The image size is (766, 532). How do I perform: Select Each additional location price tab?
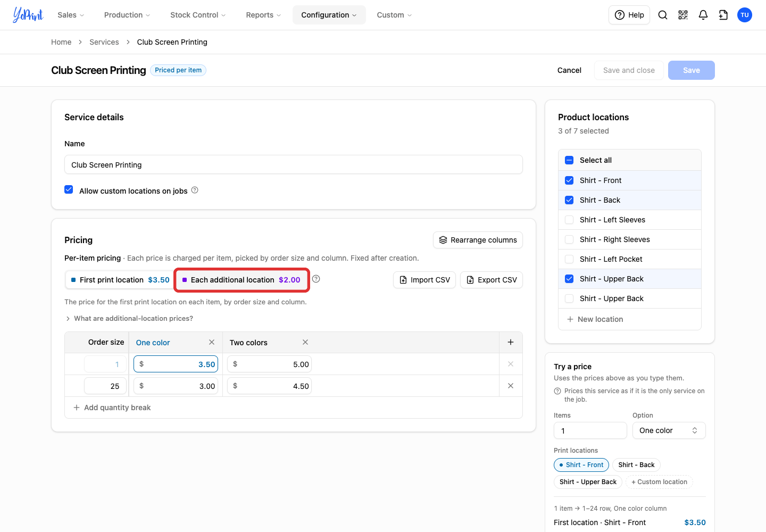click(x=242, y=280)
